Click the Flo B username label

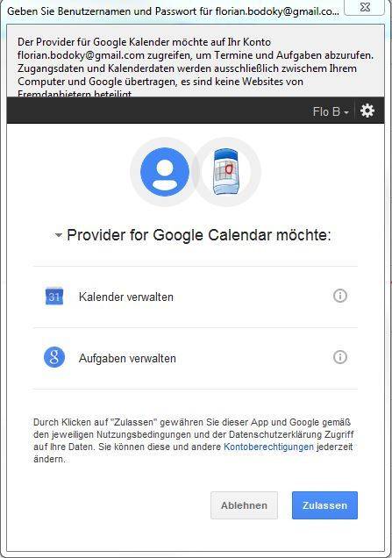point(326,111)
